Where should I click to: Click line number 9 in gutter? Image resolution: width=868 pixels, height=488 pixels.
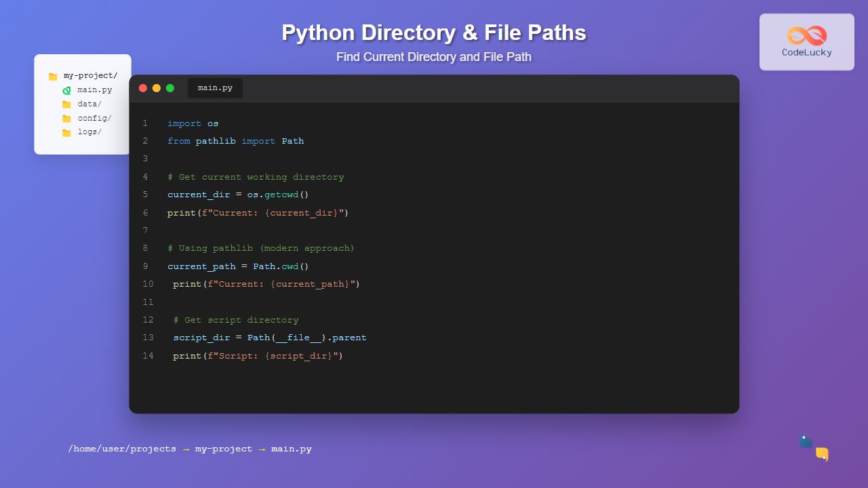(x=145, y=266)
